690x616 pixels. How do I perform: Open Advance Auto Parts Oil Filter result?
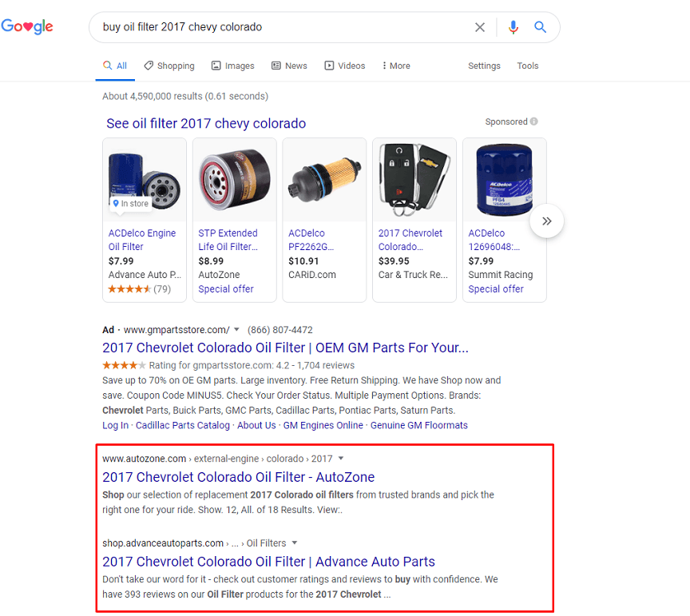[x=268, y=562]
